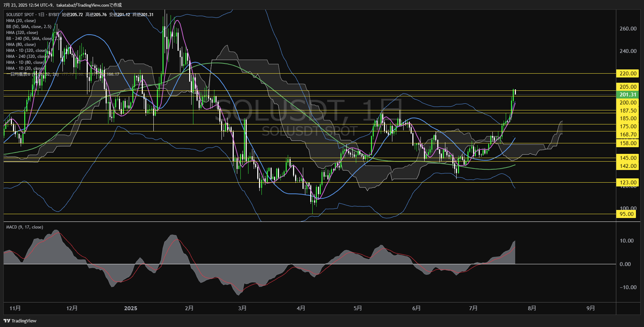This screenshot has width=644, height=327.
Task: Select the BB · 240 indicator legend
Action: coord(34,39)
